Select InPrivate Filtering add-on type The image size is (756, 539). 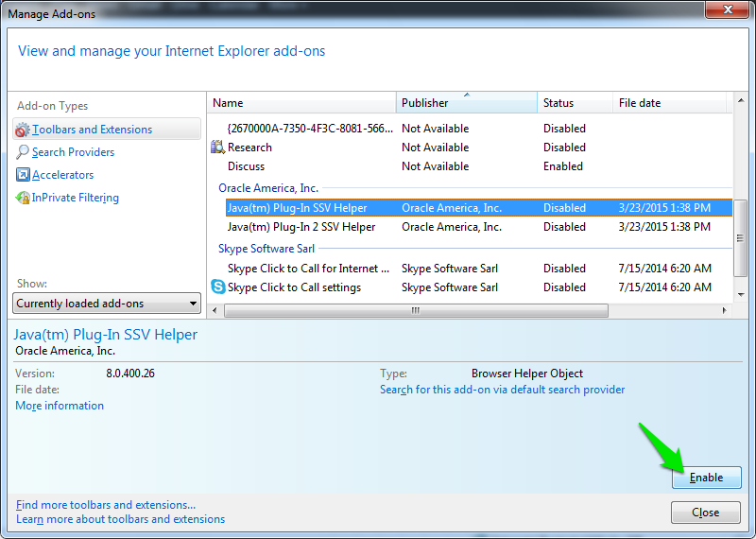[76, 198]
